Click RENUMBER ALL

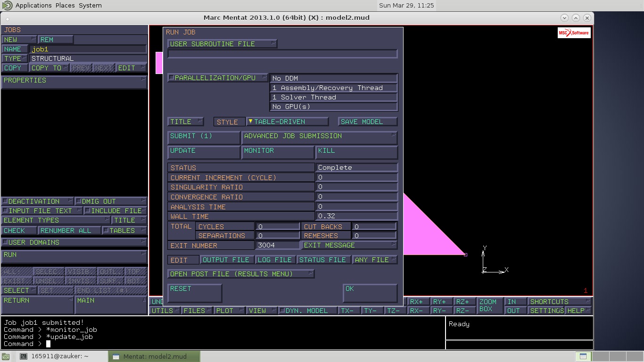click(70, 230)
